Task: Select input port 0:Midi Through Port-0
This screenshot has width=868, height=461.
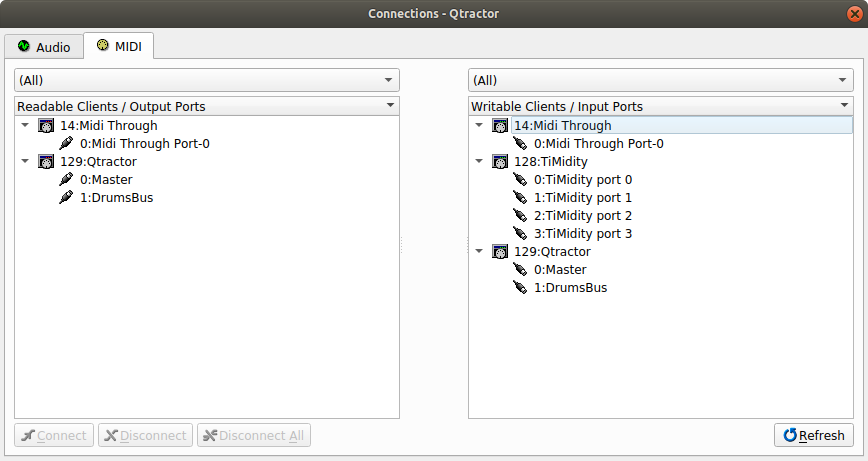Action: coord(598,143)
